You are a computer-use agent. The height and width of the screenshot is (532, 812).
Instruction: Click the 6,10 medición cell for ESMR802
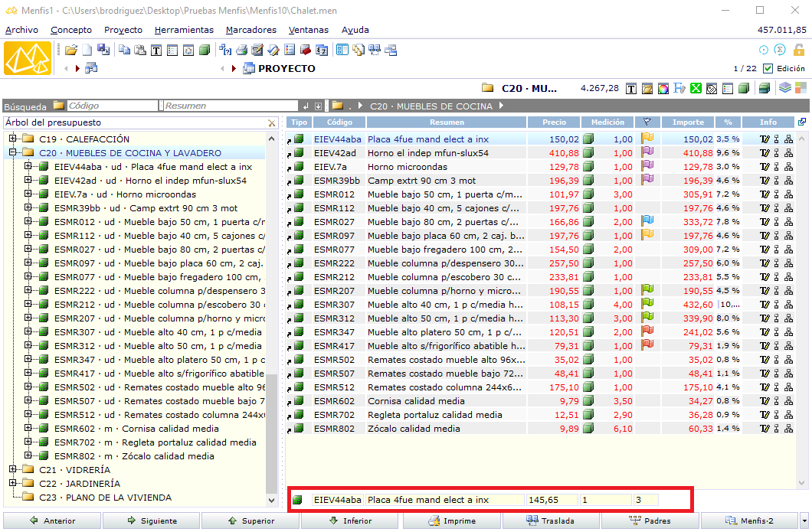click(614, 429)
